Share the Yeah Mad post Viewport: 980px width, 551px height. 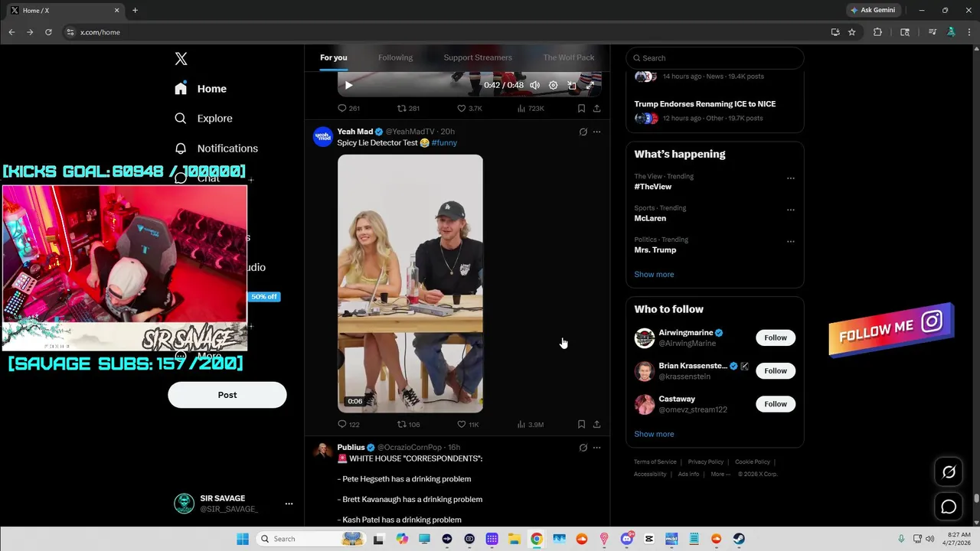point(596,424)
